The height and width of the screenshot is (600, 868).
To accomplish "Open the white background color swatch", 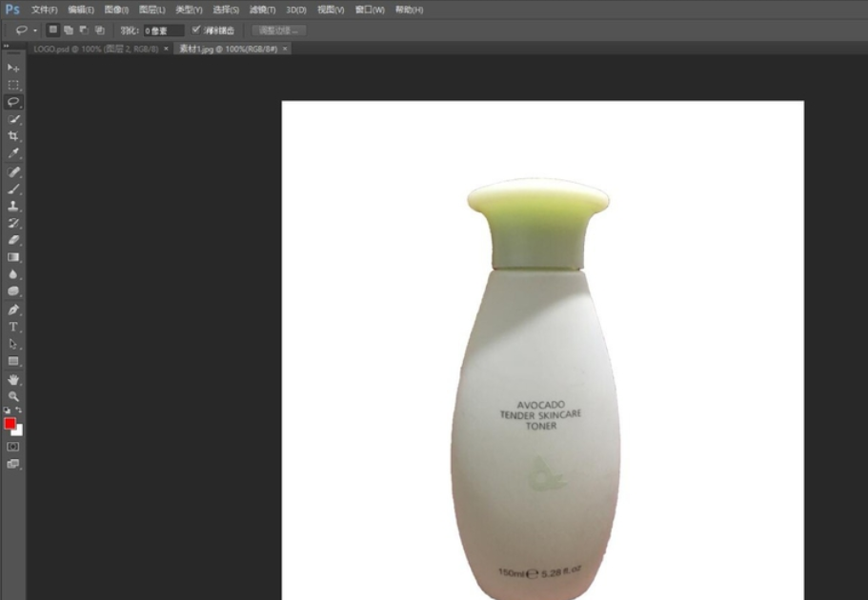I will [19, 432].
